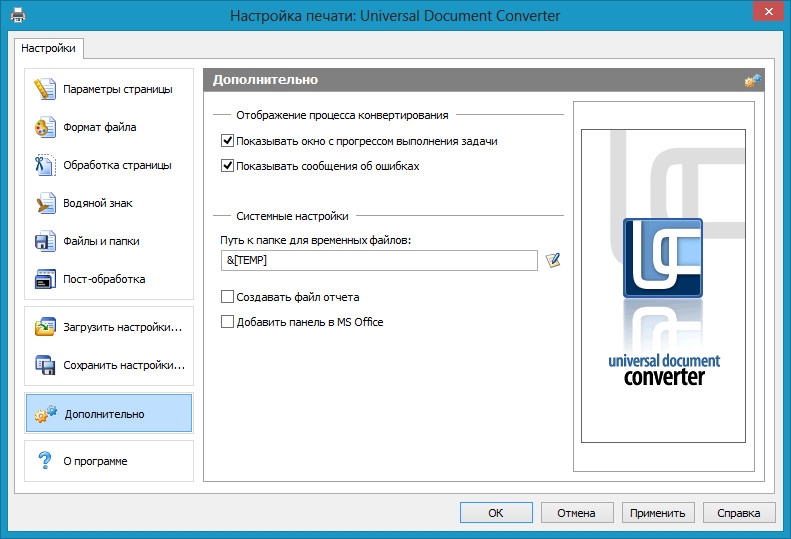Disable Показывать сообщения об ошибках checkbox
The image size is (791, 539).
pos(228,166)
